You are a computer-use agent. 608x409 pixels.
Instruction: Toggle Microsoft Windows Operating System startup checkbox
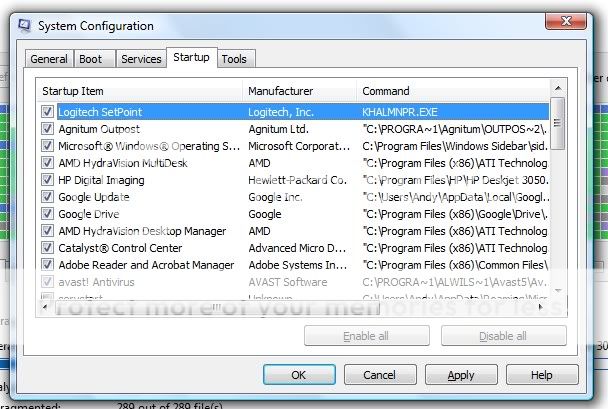(47, 146)
